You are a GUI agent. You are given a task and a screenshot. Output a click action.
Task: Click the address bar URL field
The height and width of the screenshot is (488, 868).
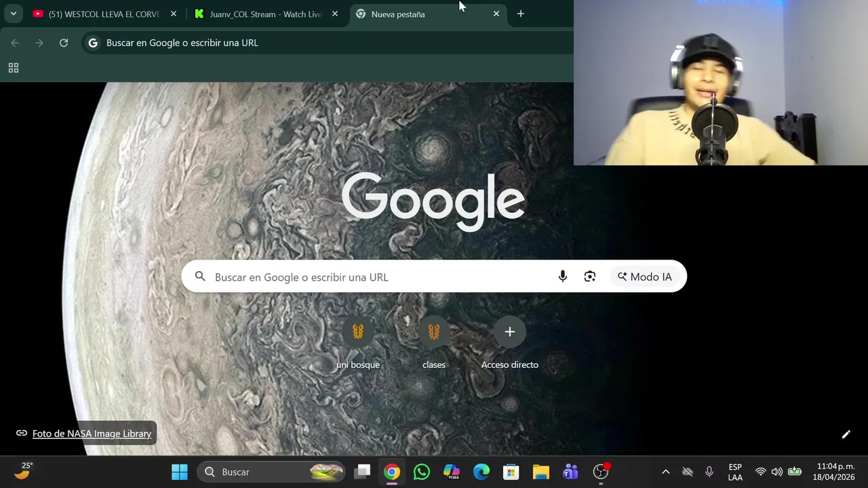pos(329,43)
